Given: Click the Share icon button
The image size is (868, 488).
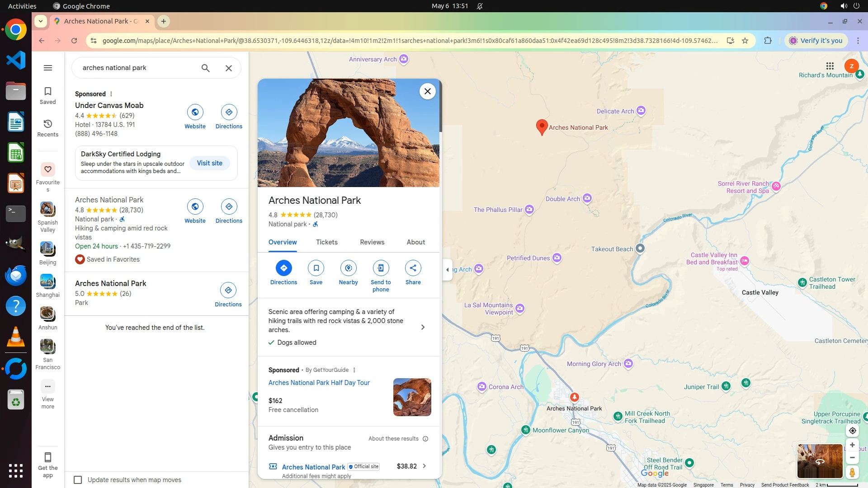Looking at the screenshot, I should click(x=413, y=268).
